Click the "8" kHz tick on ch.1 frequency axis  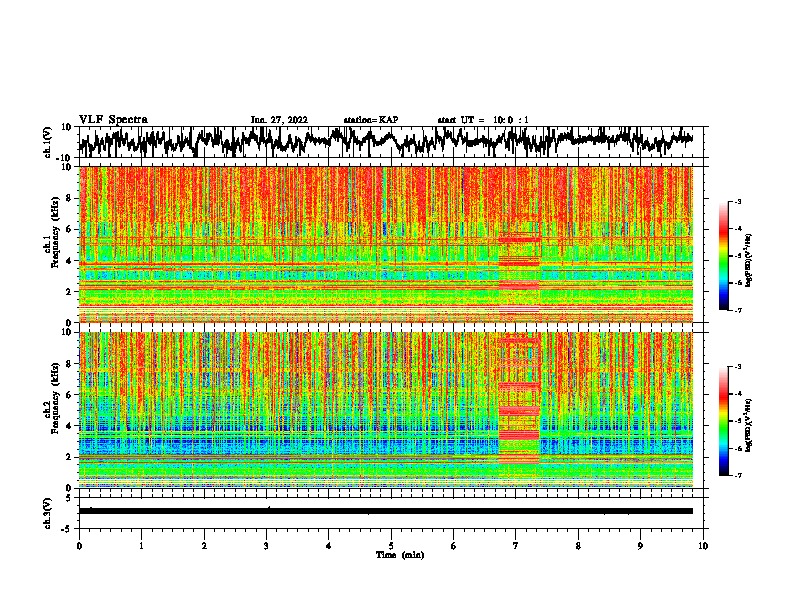pos(69,198)
